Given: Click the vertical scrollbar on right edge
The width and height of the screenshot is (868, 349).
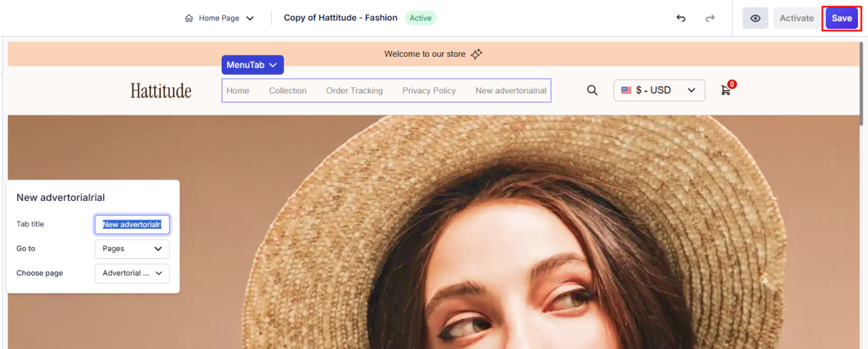Looking at the screenshot, I should coord(862,80).
